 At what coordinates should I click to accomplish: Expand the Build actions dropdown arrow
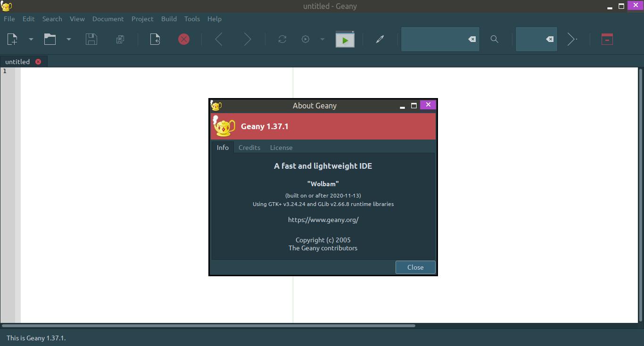click(x=322, y=39)
